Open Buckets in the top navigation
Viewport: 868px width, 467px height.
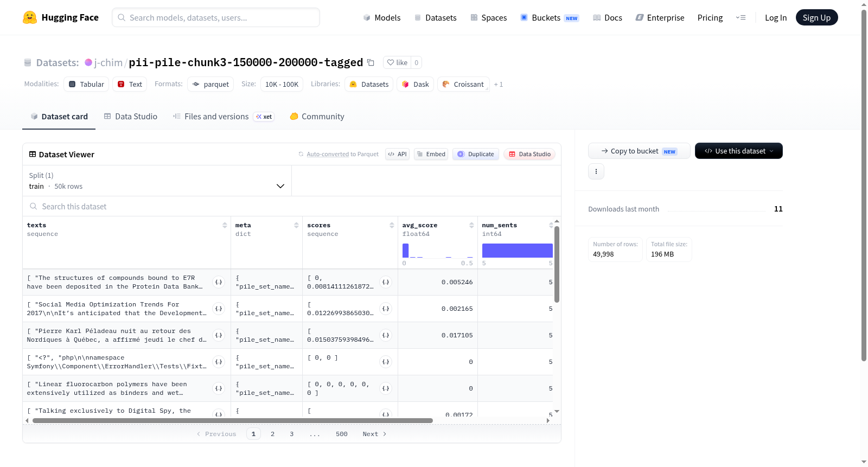click(550, 17)
